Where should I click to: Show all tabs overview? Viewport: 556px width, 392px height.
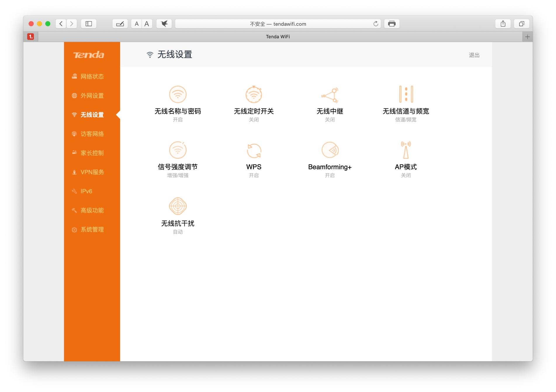click(x=522, y=24)
